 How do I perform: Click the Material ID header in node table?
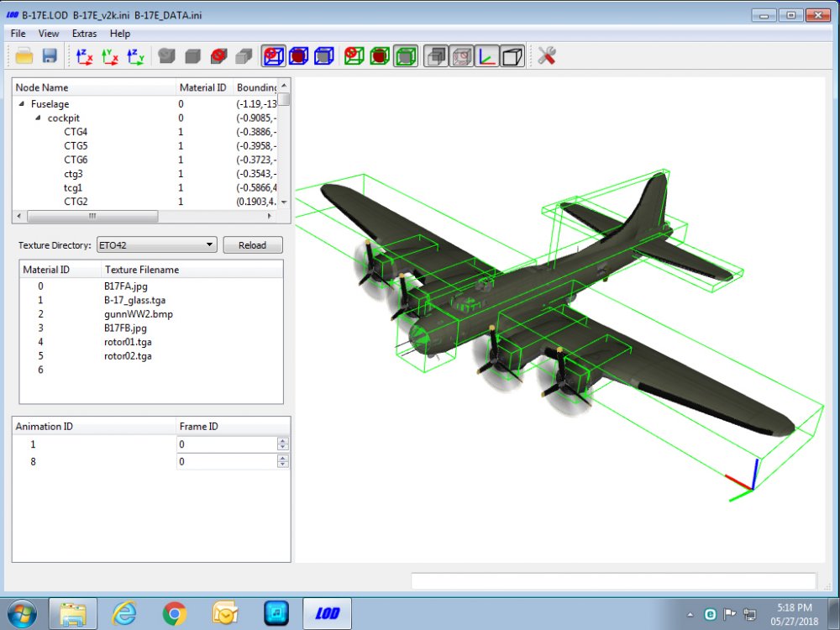pos(204,87)
